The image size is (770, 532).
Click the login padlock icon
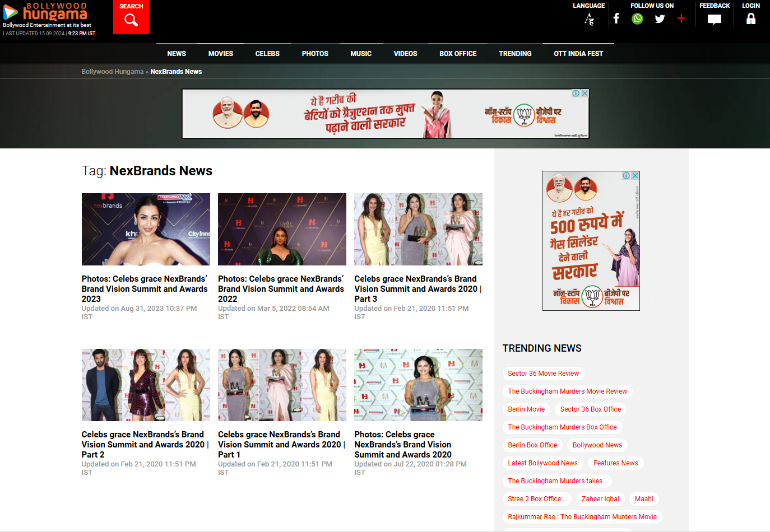750,19
